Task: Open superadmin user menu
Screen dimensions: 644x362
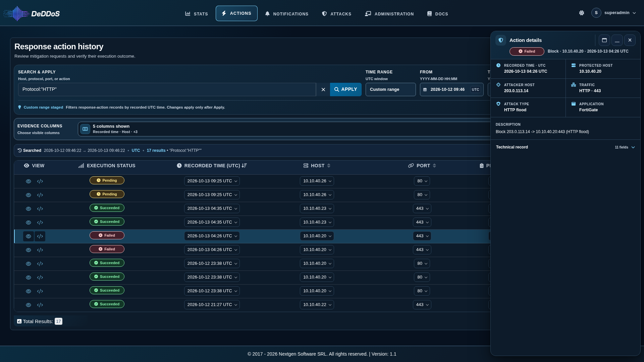Action: (614, 13)
